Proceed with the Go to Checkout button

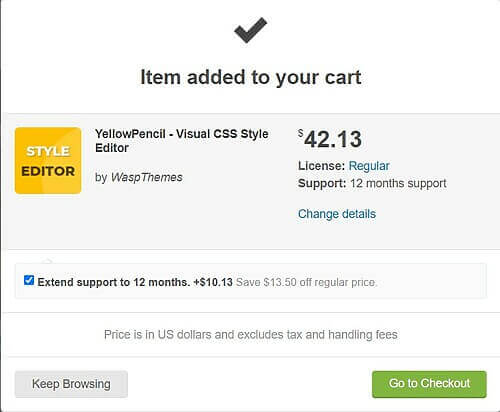click(429, 384)
